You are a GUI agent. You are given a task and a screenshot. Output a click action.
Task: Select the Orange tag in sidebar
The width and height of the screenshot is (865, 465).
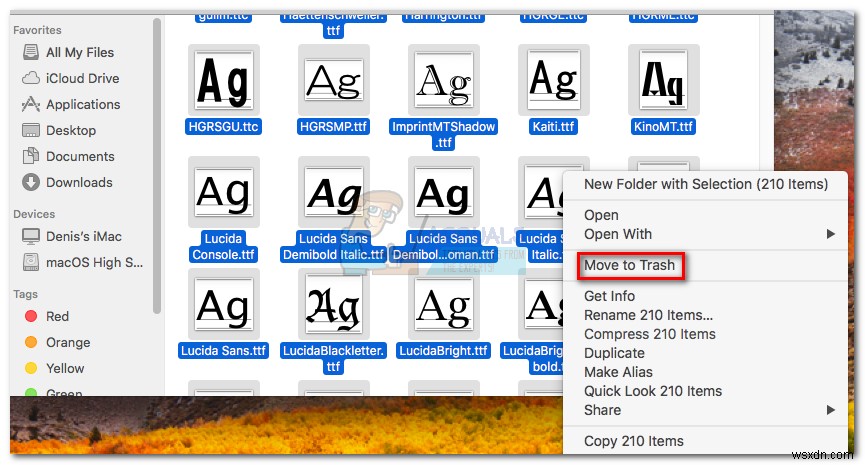67,342
